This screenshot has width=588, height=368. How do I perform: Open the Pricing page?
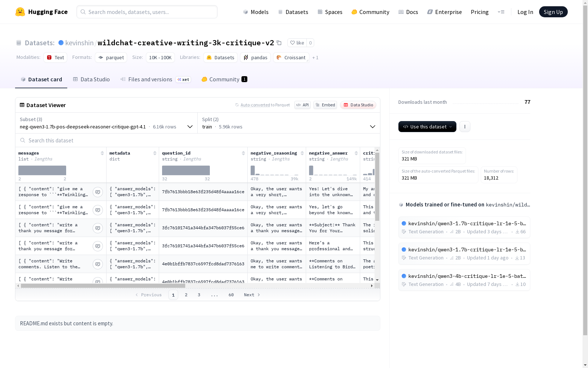pos(480,12)
